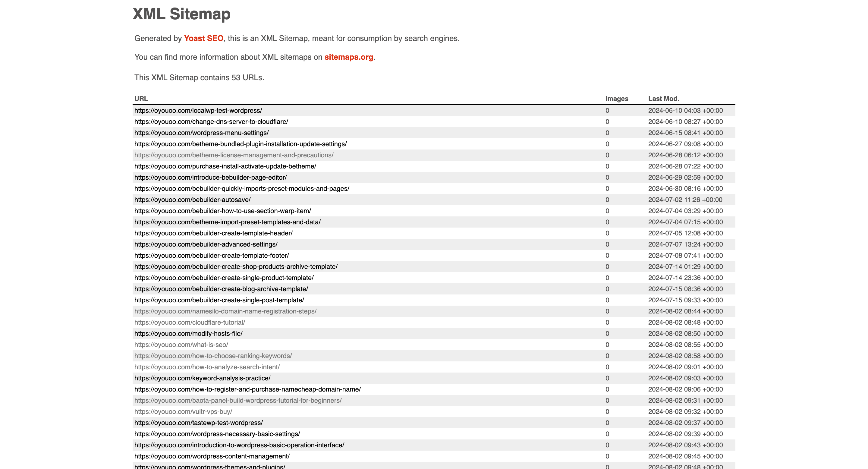Click 'This XML Sitemap contains 53 URLs' text
868x469 pixels.
click(x=199, y=77)
